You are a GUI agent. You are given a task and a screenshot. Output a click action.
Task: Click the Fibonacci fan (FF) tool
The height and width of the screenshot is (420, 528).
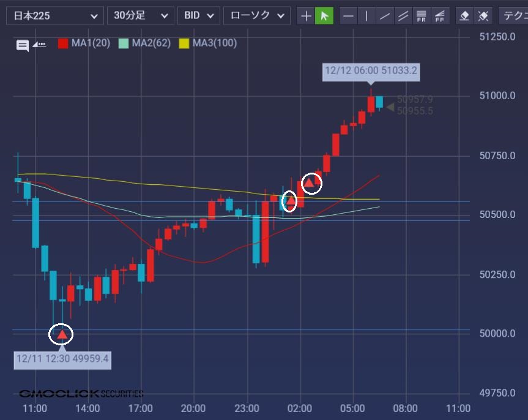[x=440, y=16]
